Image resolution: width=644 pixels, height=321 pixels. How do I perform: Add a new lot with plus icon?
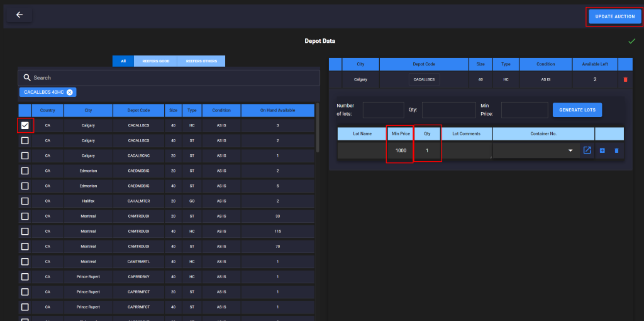(x=602, y=150)
